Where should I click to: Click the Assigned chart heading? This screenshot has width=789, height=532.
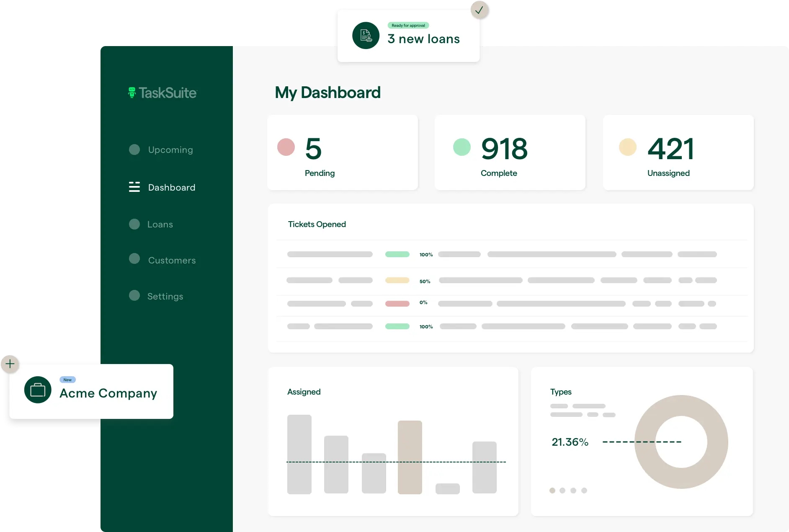(304, 392)
